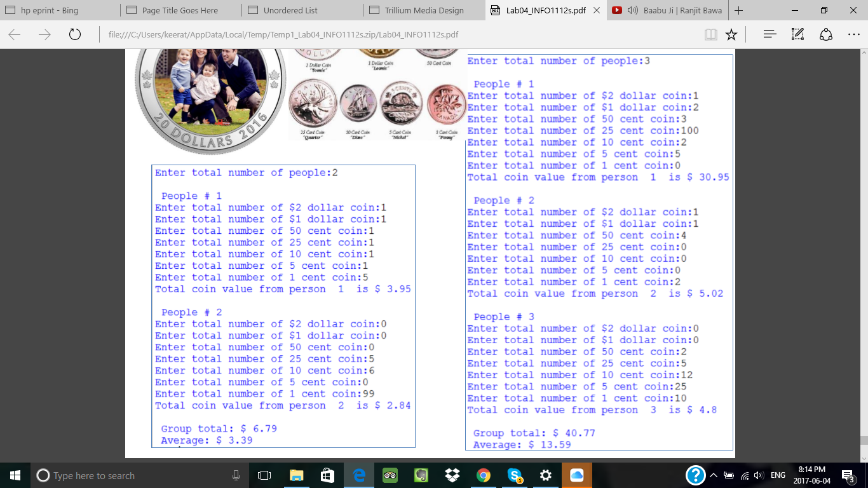
Task: Open the Reading view book icon
Action: coord(711,34)
